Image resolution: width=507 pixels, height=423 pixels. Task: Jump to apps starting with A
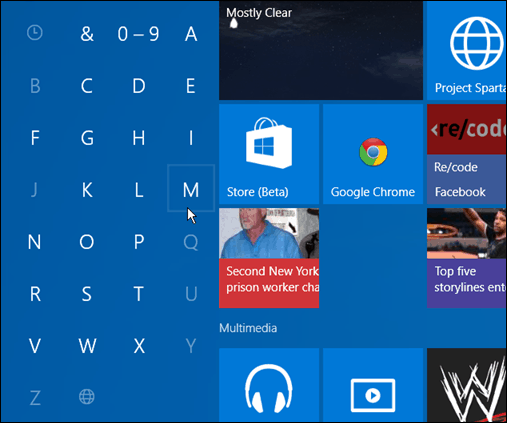(191, 34)
